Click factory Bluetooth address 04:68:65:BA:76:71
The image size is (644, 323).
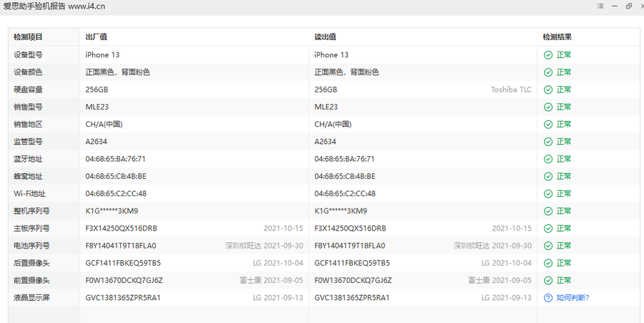115,158
